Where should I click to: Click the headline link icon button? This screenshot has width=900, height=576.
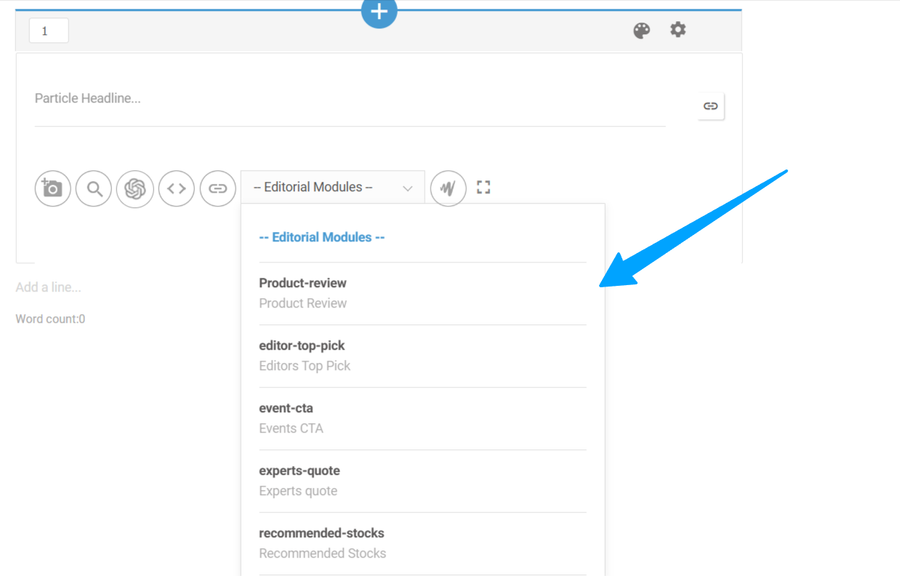[x=710, y=106]
